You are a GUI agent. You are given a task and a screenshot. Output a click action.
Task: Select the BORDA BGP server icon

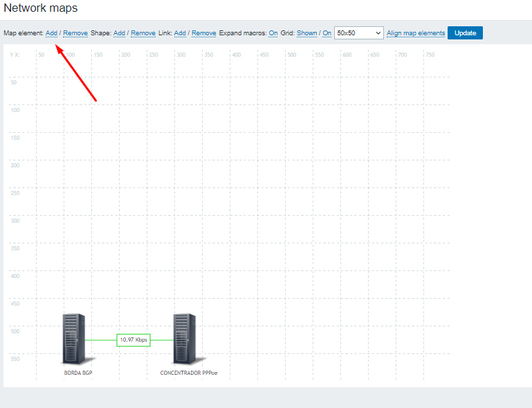tap(74, 339)
